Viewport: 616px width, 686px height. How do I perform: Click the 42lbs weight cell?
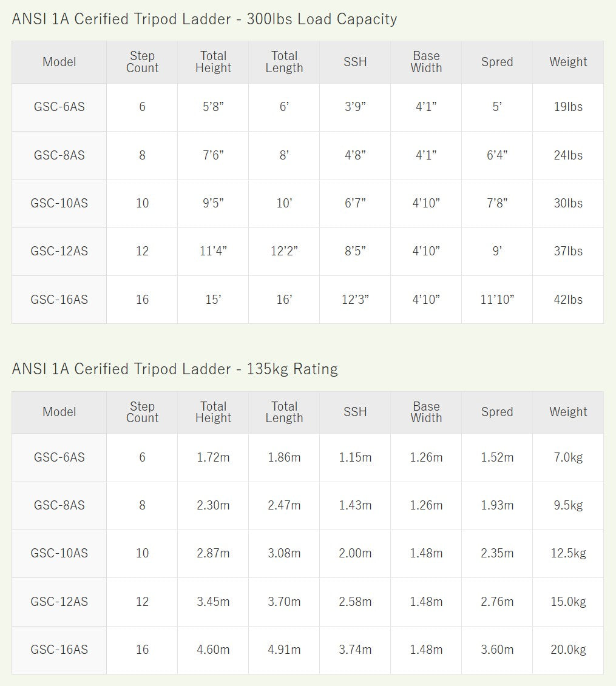click(568, 300)
